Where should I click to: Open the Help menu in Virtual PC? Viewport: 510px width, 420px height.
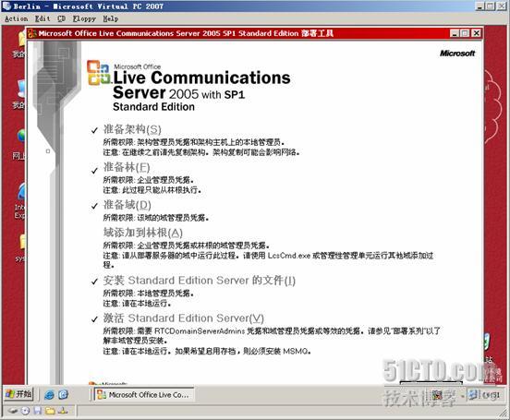[x=111, y=18]
